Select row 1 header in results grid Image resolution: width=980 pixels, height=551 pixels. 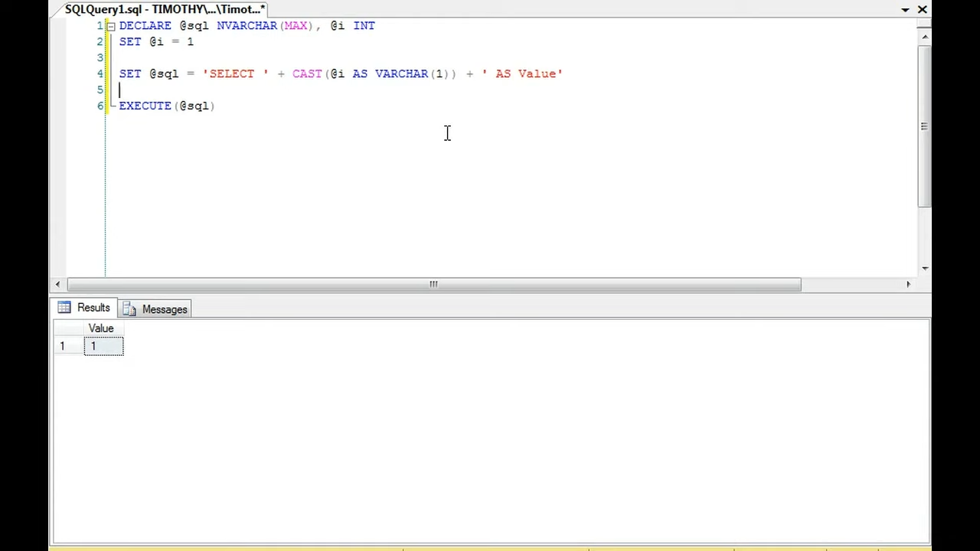63,347
